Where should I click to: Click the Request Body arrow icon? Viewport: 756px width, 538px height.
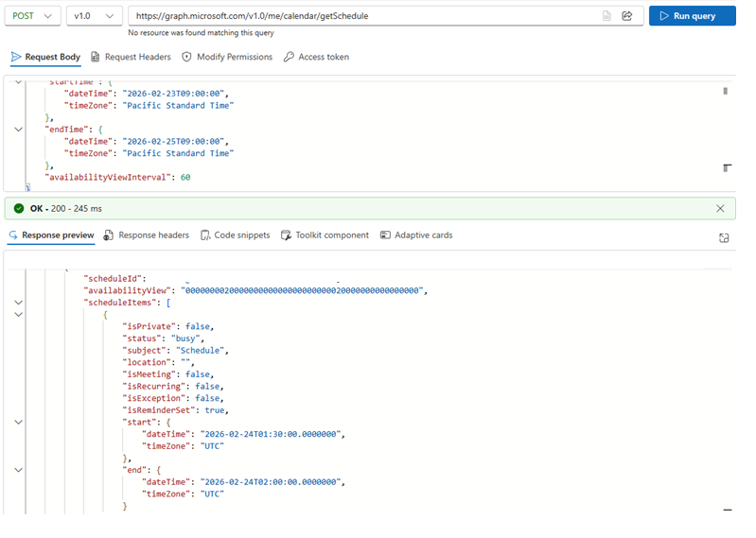(16, 57)
